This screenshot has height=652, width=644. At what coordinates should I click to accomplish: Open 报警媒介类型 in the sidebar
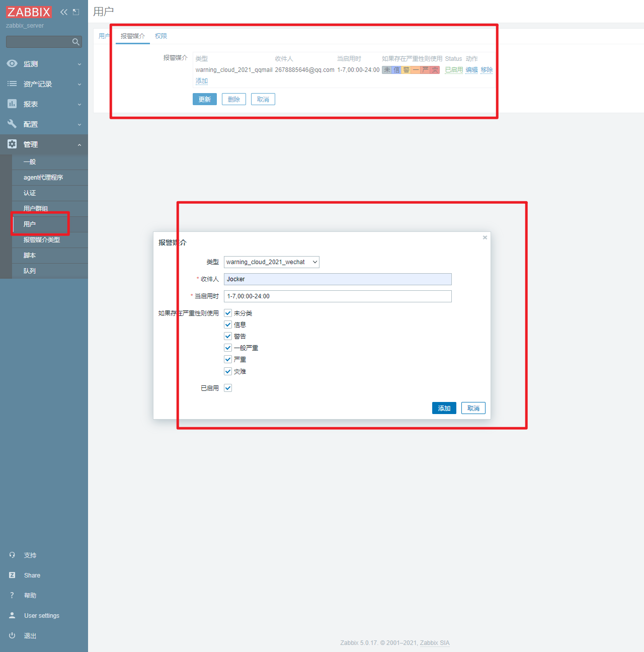tap(42, 240)
